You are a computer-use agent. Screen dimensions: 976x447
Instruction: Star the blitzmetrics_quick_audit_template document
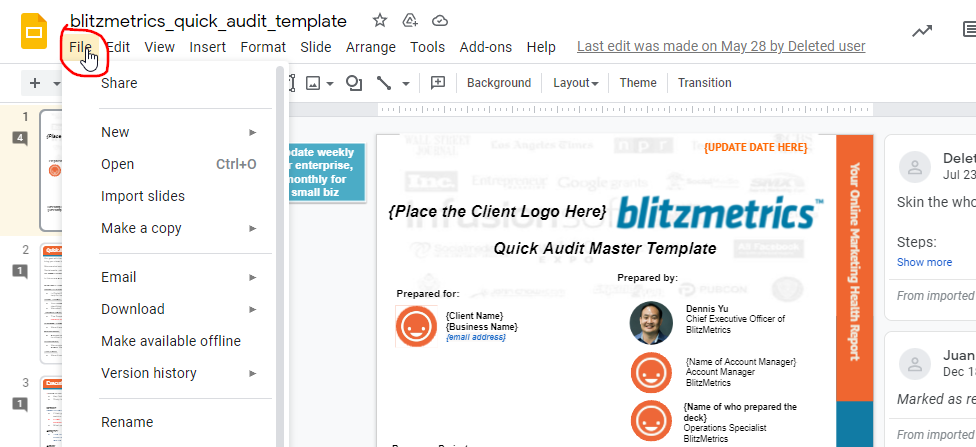(x=380, y=21)
